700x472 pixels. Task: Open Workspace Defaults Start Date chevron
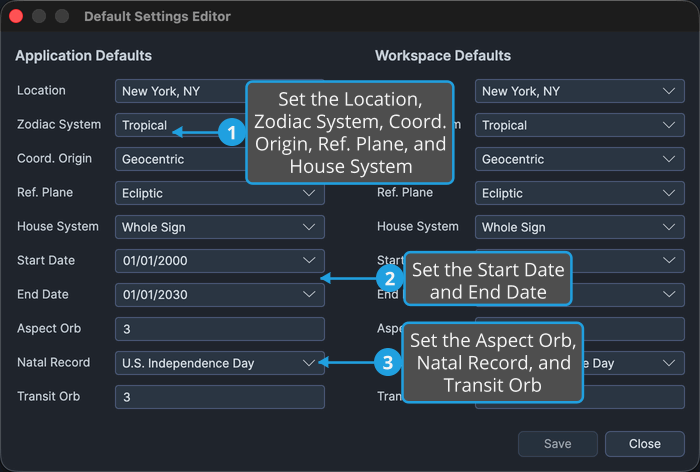[x=669, y=260]
